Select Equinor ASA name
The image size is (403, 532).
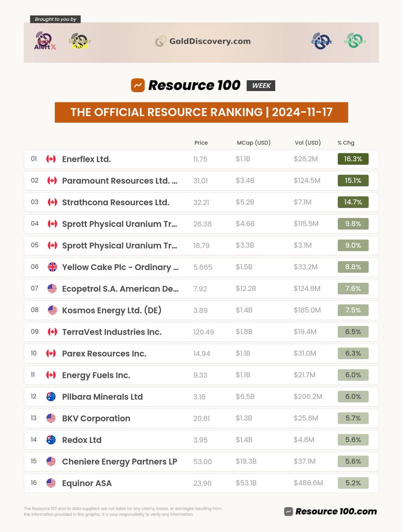[x=87, y=483]
